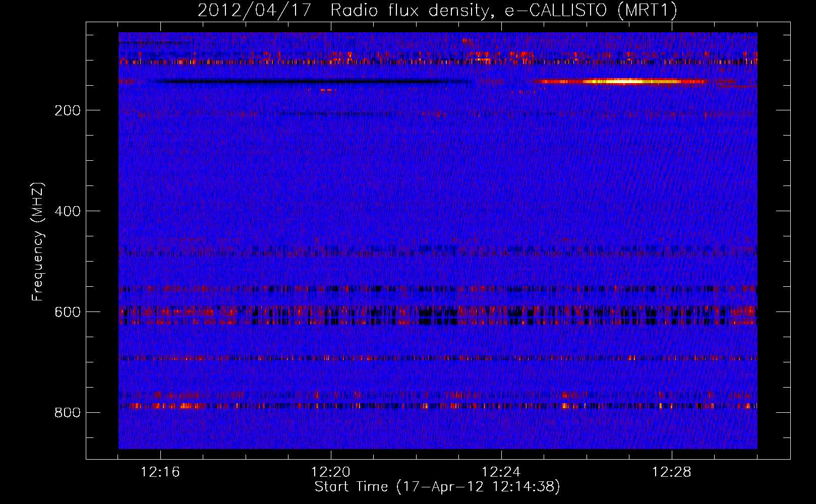Viewport: 816px width, 504px height.
Task: Click the 600 frequency tick label
Action: tap(68, 312)
